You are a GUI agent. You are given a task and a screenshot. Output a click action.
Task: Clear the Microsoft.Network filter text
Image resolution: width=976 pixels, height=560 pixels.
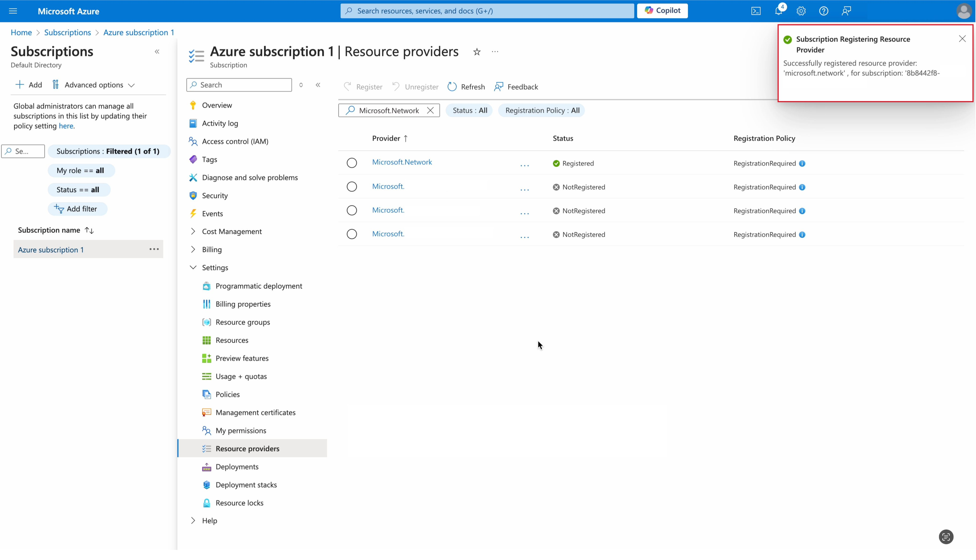[x=430, y=110]
